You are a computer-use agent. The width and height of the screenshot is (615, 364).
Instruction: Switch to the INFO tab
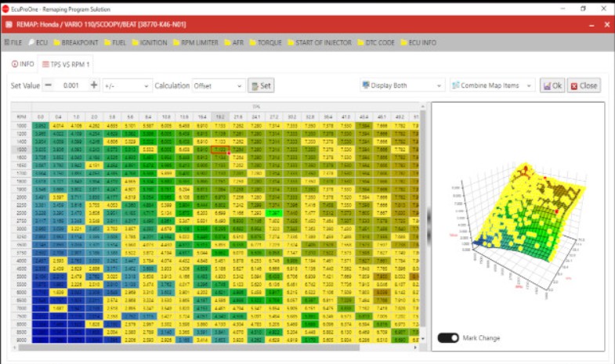(23, 64)
